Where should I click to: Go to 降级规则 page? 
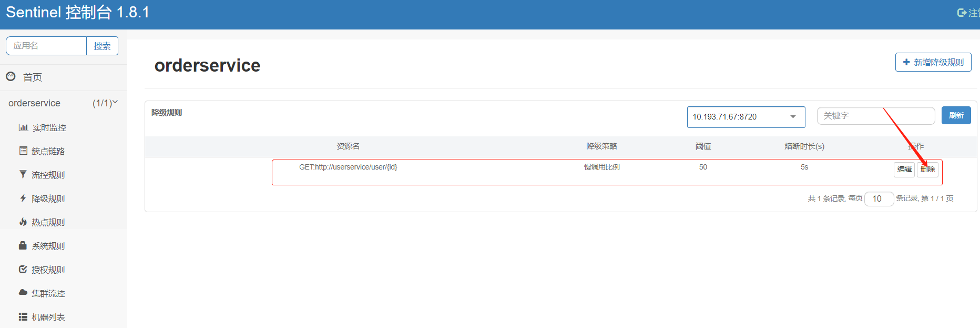(48, 198)
